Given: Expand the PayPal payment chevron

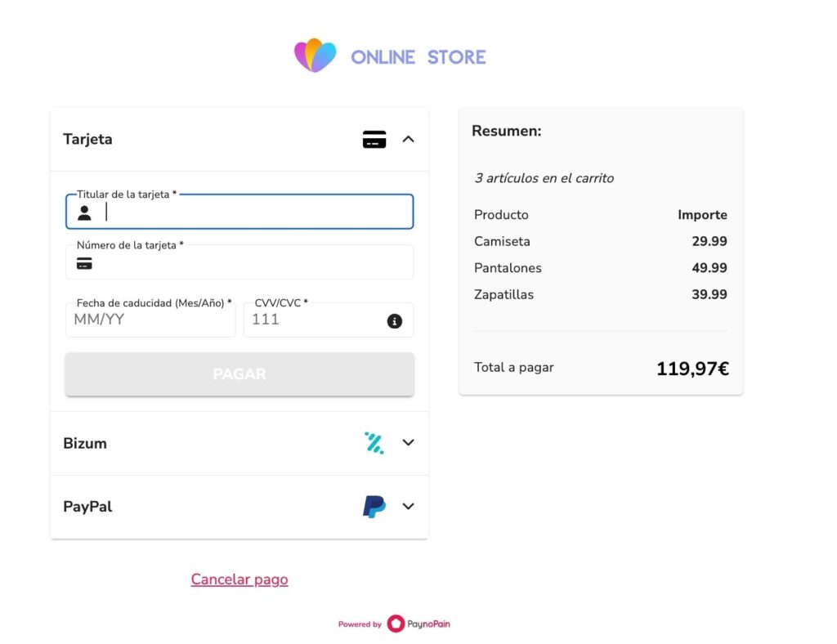Looking at the screenshot, I should [409, 507].
